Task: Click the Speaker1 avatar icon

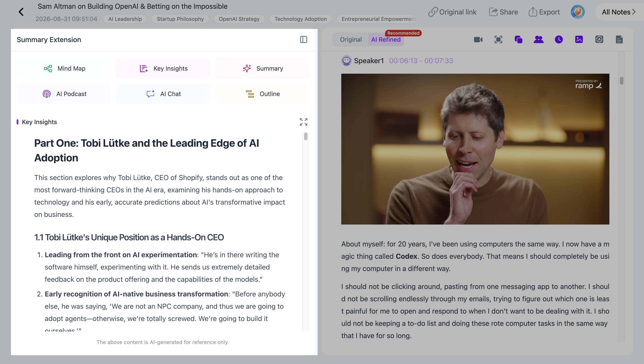Action: pos(347,61)
